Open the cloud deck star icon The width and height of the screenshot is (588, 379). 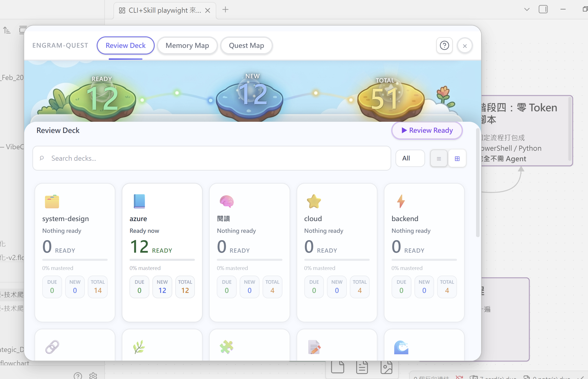coord(314,201)
